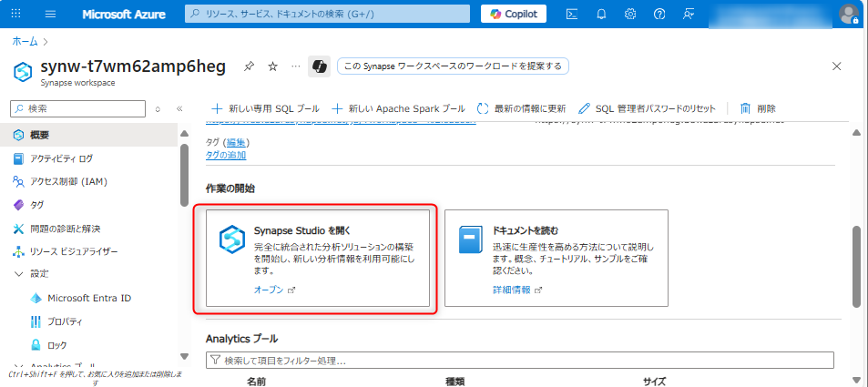Screen dimensions: 868x387
Task: Click the ドキュメントを読む book icon
Action: [x=471, y=239]
